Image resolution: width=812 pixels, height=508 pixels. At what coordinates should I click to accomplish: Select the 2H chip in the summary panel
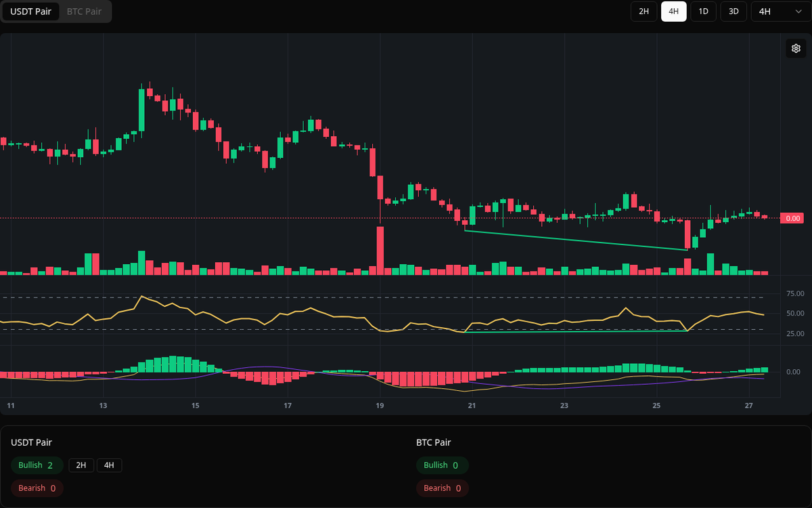(81, 465)
